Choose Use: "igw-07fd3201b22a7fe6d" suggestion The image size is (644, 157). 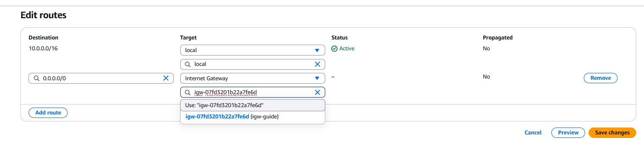pyautogui.click(x=252, y=105)
